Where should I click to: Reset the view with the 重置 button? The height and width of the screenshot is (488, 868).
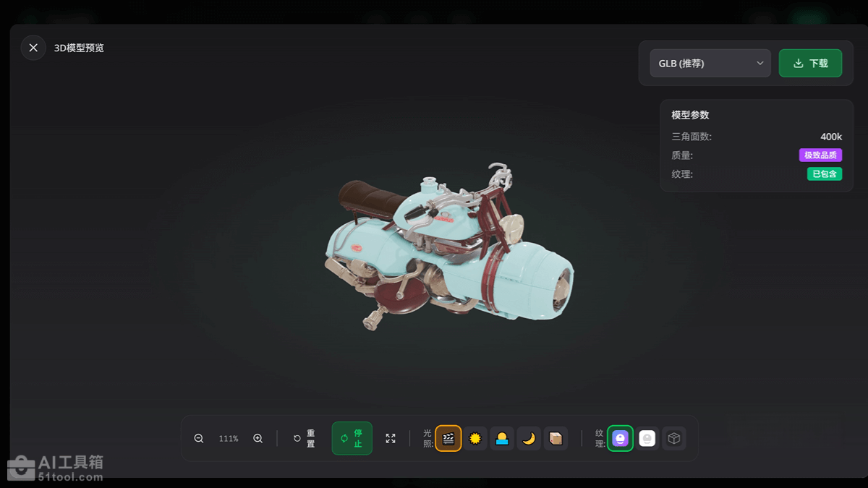coord(305,439)
